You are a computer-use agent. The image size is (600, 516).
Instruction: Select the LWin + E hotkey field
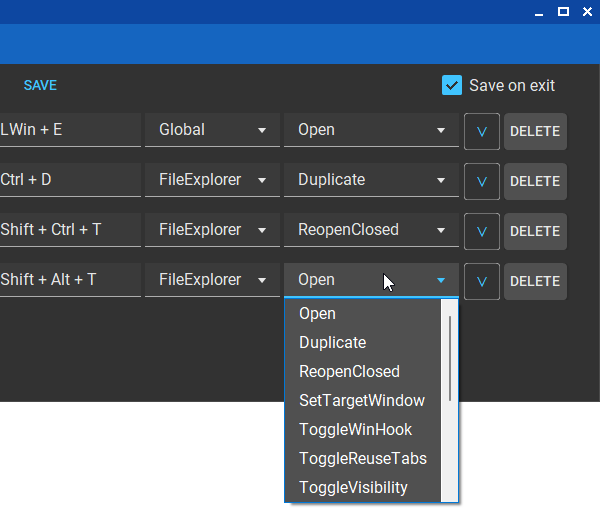70,130
